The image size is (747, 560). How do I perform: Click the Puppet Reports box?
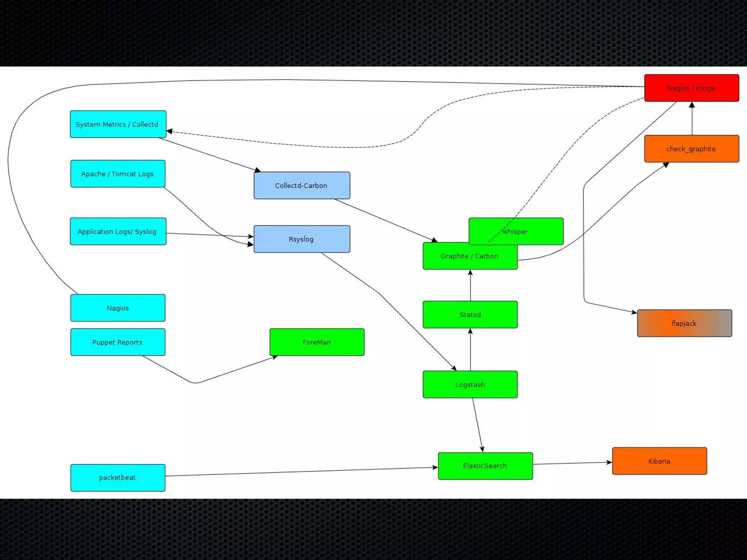pos(118,342)
